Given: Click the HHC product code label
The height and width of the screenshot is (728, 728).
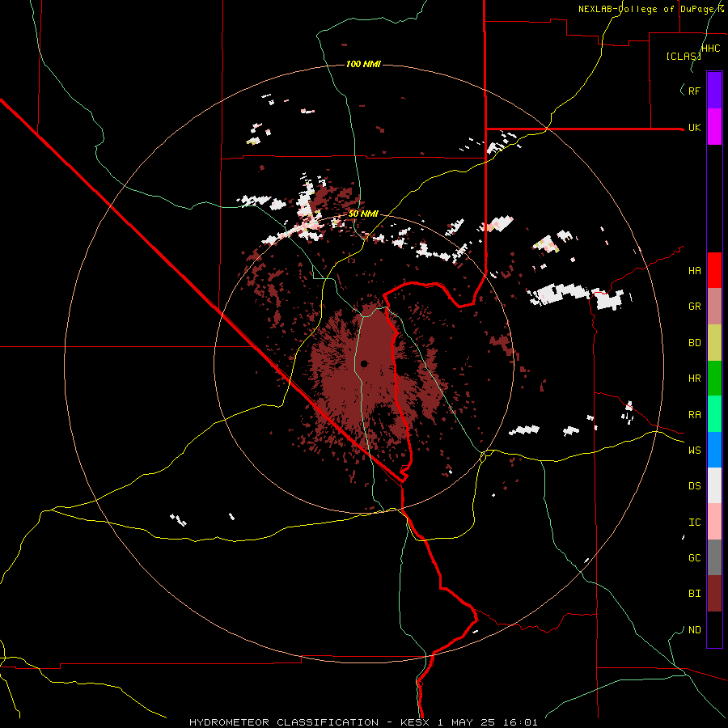Looking at the screenshot, I should (711, 49).
